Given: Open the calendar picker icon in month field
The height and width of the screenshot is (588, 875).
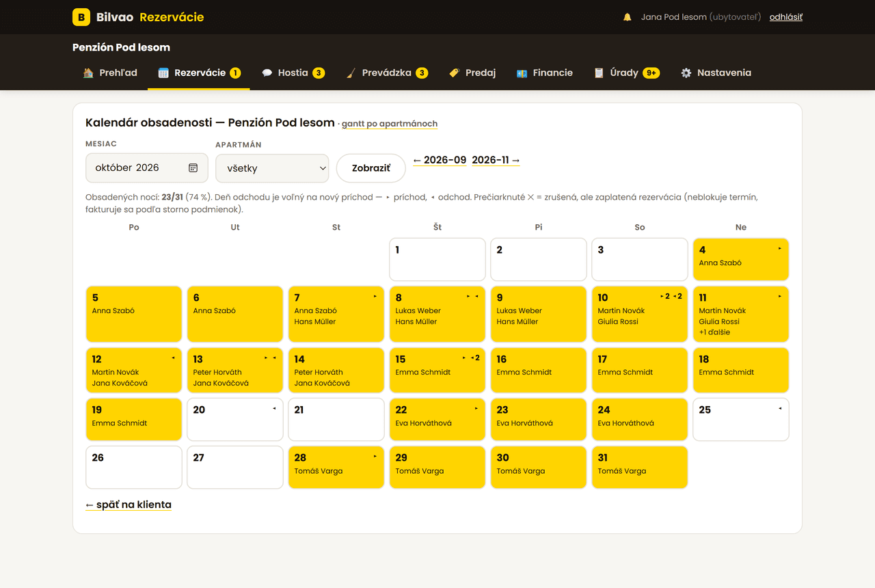Looking at the screenshot, I should coord(193,168).
